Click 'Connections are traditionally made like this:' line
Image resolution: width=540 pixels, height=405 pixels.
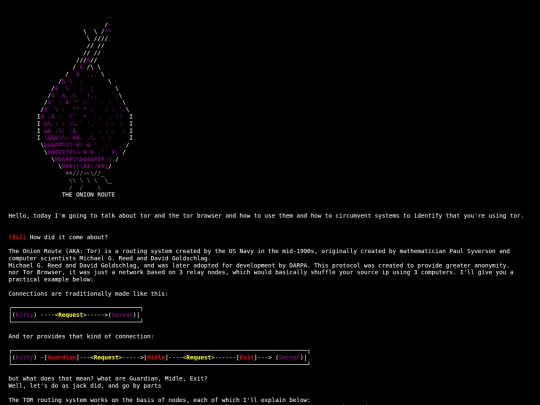pyautogui.click(x=88, y=294)
